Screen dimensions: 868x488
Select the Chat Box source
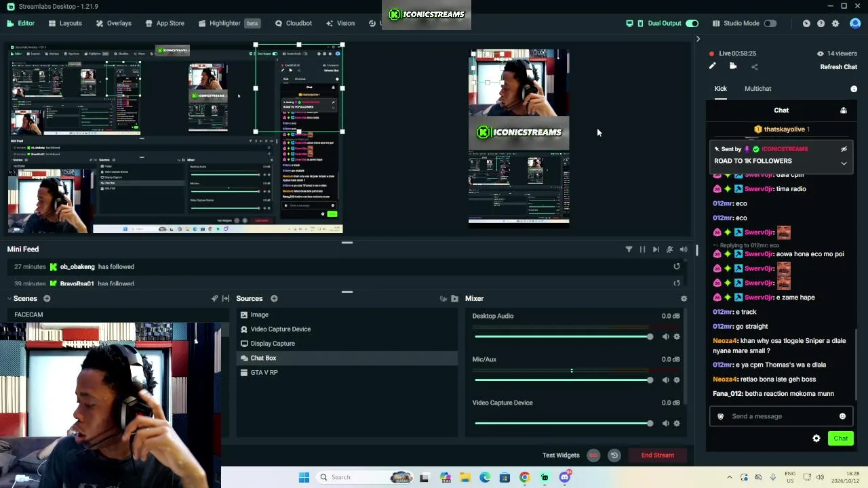point(347,358)
